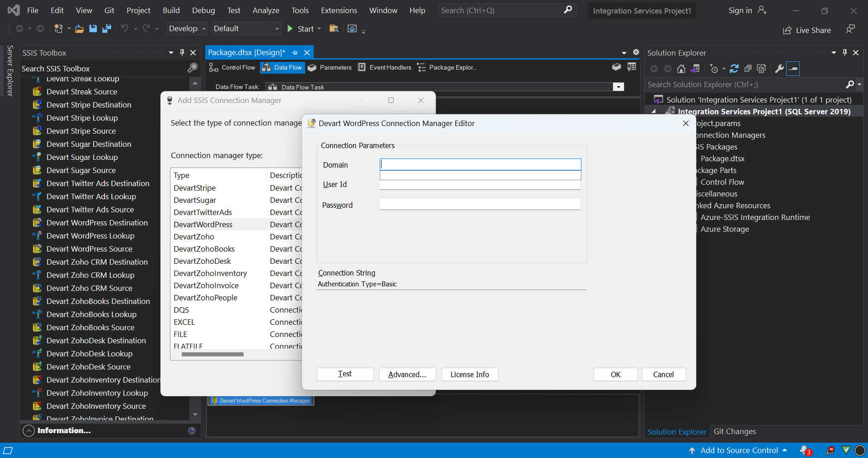Image resolution: width=868 pixels, height=458 pixels.
Task: Click the User Id input field
Action: pos(480,184)
